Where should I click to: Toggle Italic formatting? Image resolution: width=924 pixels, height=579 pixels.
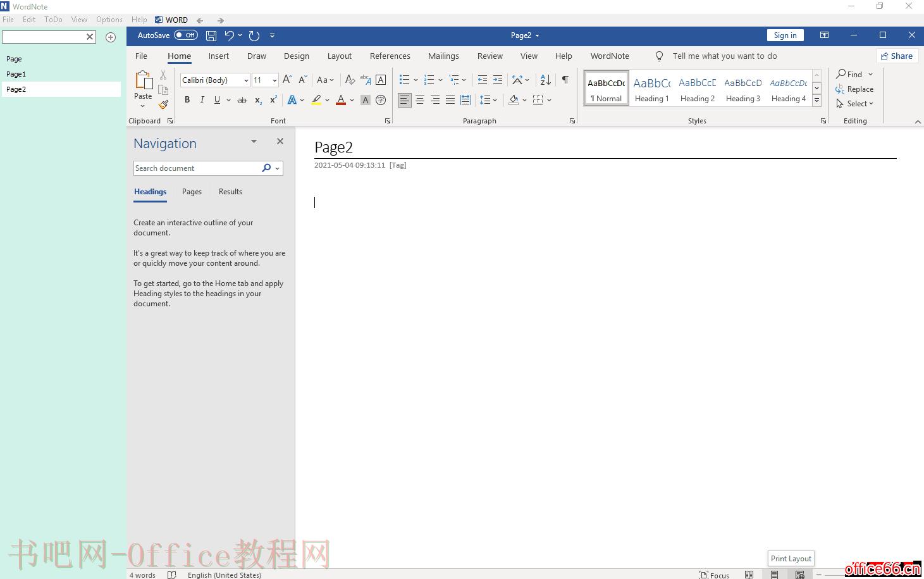point(202,100)
